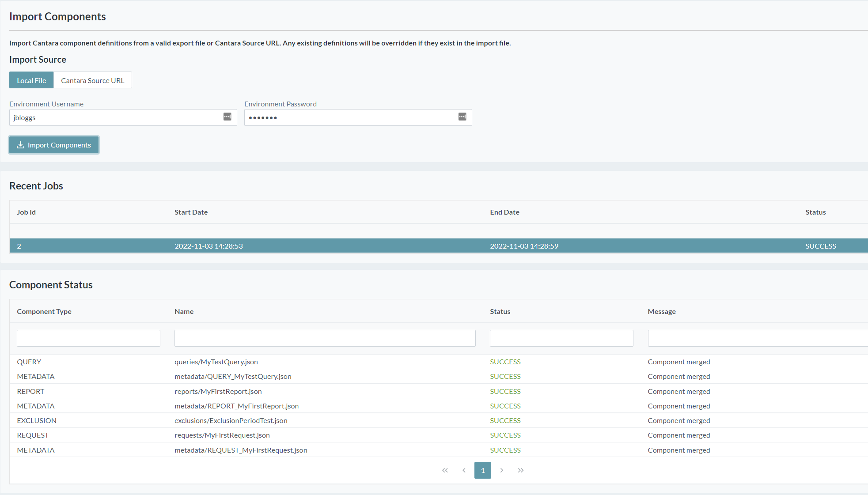
Task: Go to next page arrow
Action: click(502, 470)
